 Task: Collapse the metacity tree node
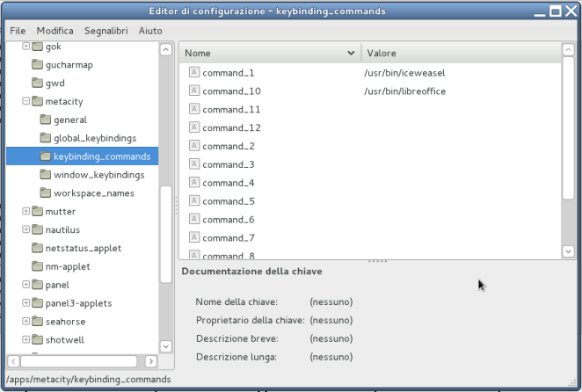click(25, 102)
